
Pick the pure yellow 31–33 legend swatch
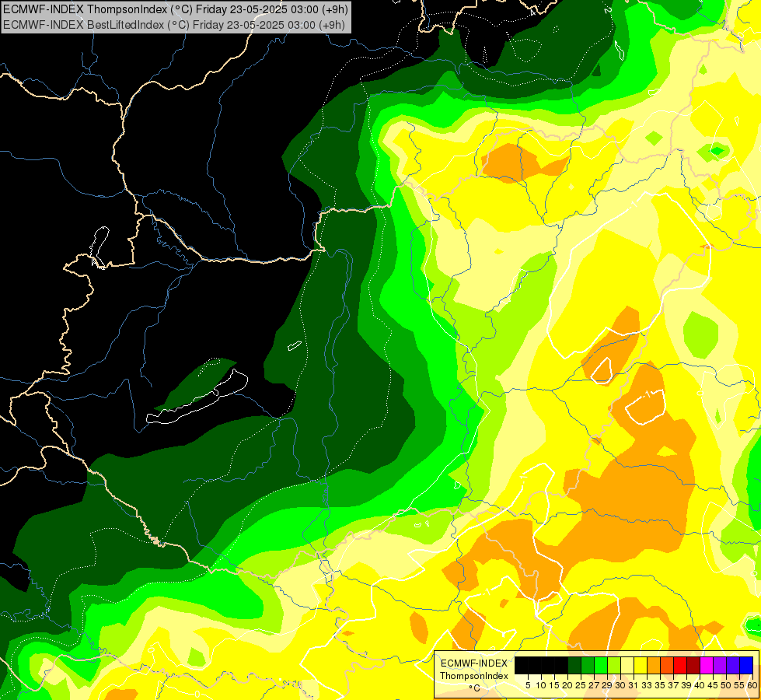(641, 666)
